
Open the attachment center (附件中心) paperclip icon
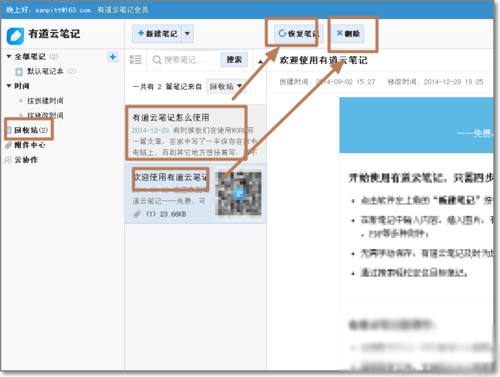coord(9,145)
